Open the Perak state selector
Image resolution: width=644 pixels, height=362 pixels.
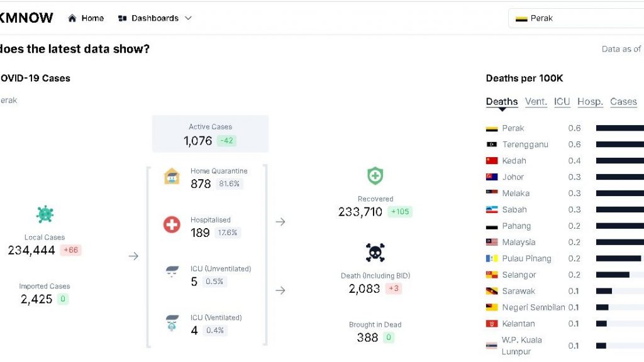pyautogui.click(x=575, y=18)
